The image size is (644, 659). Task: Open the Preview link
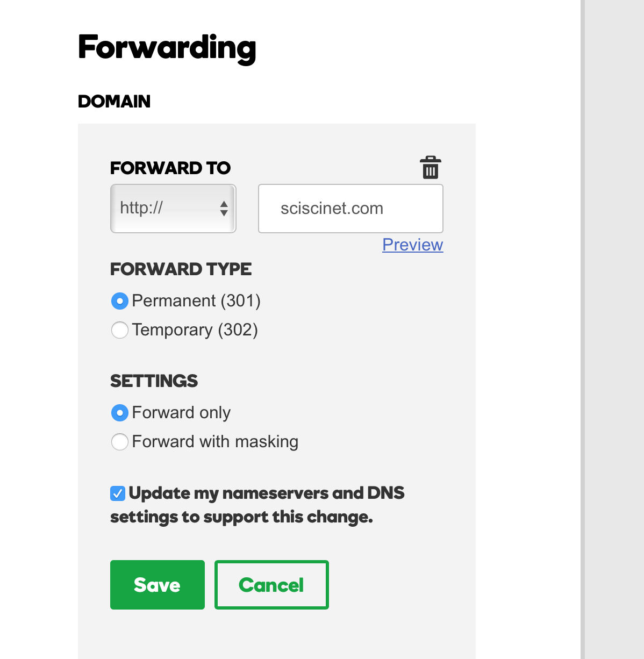tap(412, 245)
